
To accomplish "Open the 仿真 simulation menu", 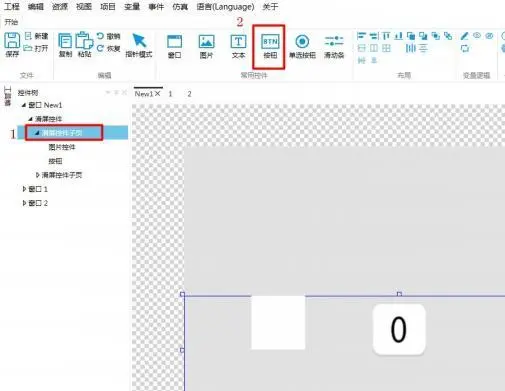I will click(180, 6).
